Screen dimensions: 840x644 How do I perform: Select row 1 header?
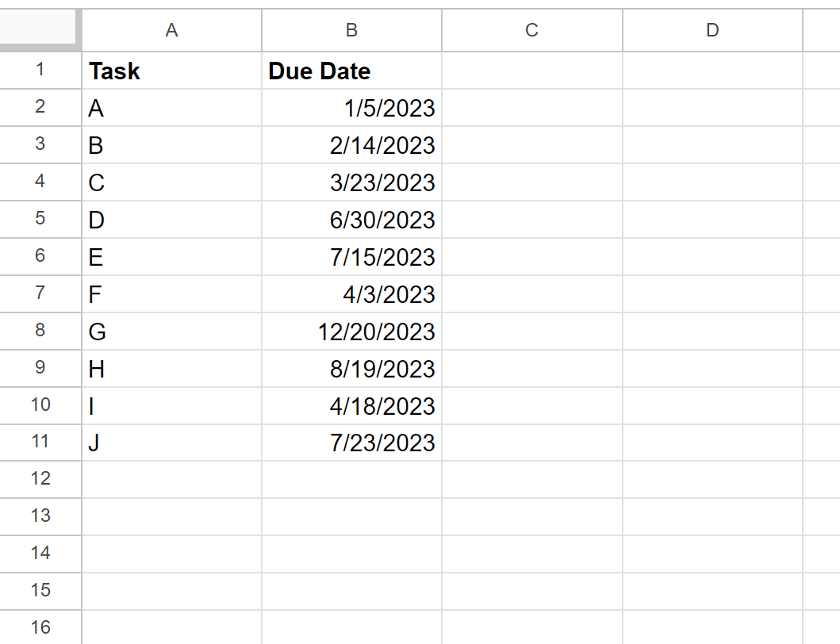pos(40,71)
